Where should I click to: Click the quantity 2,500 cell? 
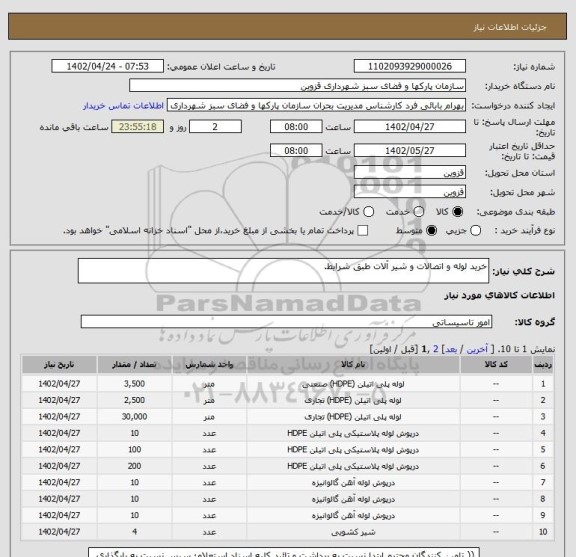pyautogui.click(x=134, y=400)
